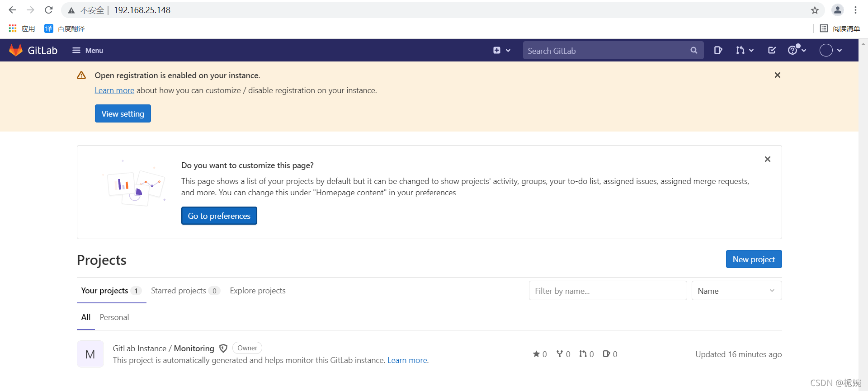Select the All sub-tab
Viewport: 868px width, 391px height.
[86, 317]
